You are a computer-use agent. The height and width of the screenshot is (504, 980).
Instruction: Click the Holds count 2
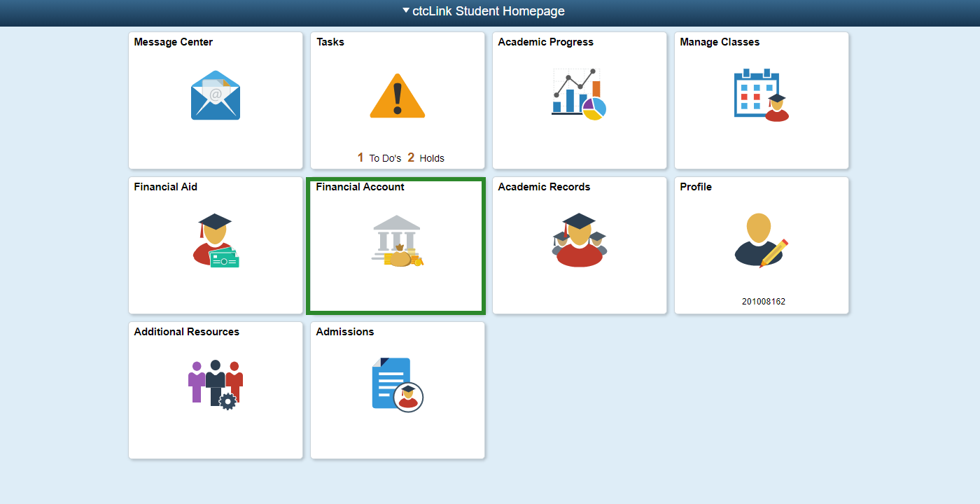412,157
